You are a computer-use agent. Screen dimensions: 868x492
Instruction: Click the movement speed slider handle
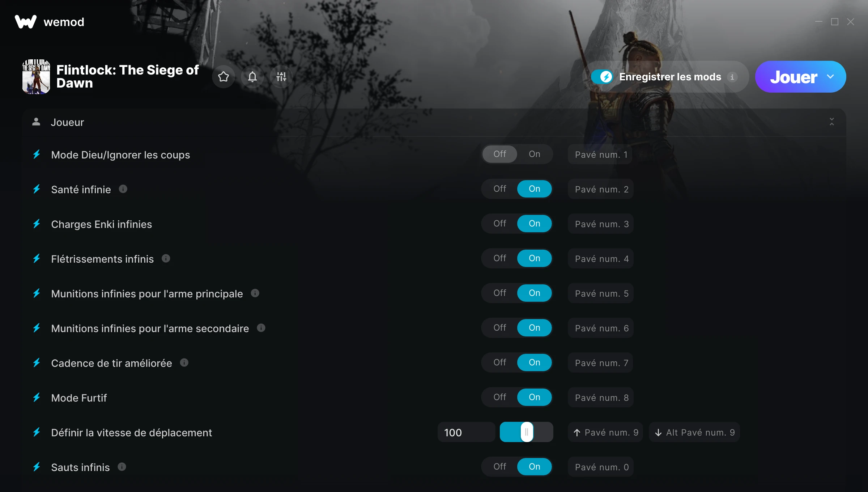click(x=527, y=432)
